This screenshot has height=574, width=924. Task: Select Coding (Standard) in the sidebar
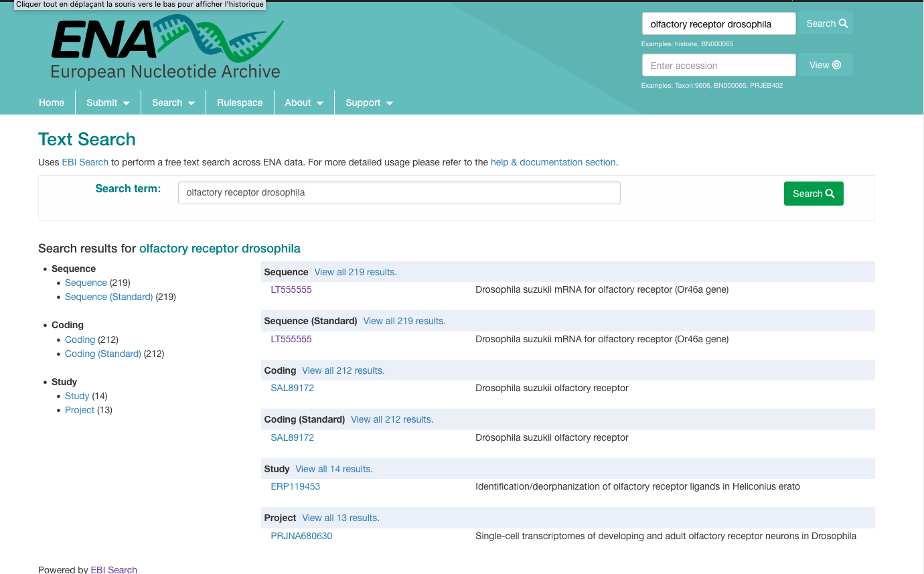(102, 354)
